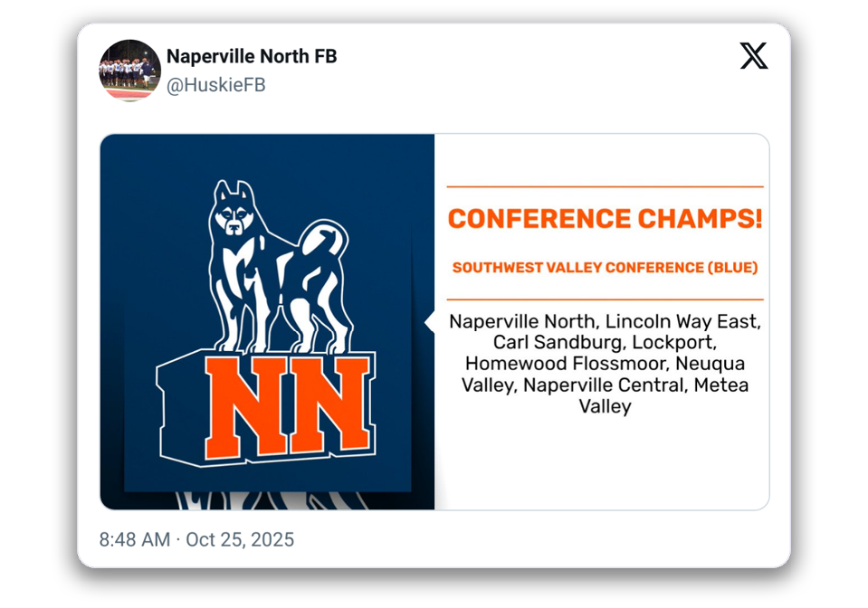Click Homewood Flossmoor in the team list
The width and height of the screenshot is (868, 608).
pyautogui.click(x=568, y=364)
